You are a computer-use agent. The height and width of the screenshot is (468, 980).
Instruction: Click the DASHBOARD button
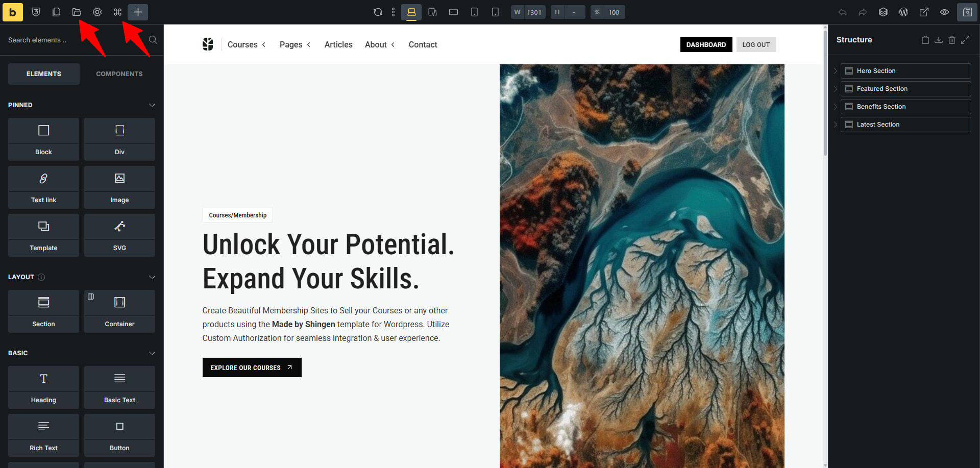pos(706,45)
